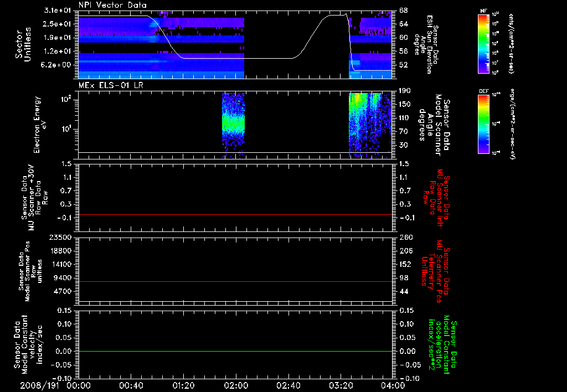Click the red line in MU Scanner +30V panel
567x392 pixels.
click(x=235, y=214)
